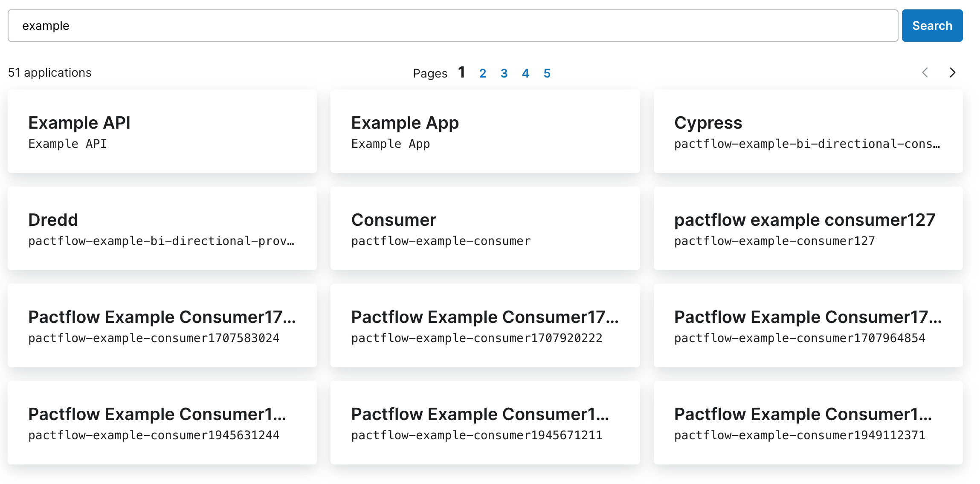Go to the next results page arrow
Image resolution: width=980 pixels, height=484 pixels.
tap(952, 72)
